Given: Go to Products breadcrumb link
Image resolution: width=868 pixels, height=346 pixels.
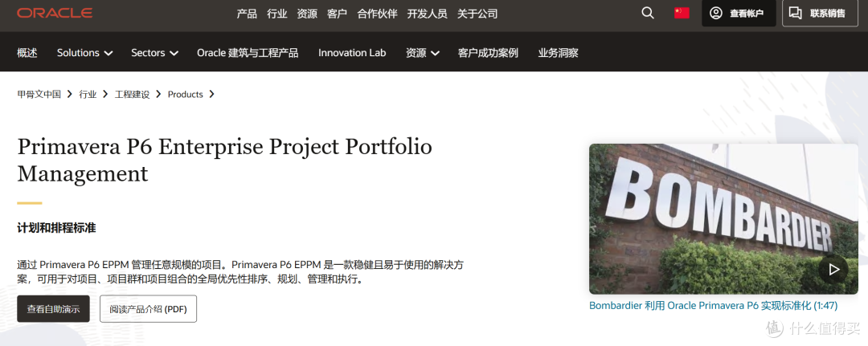Looking at the screenshot, I should 186,95.
